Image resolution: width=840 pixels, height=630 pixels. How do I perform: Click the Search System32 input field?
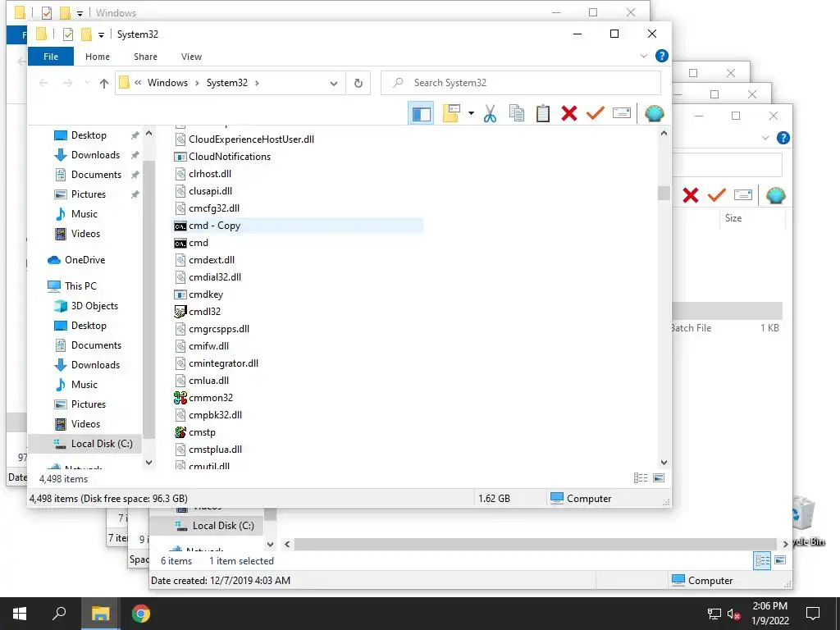pos(521,83)
